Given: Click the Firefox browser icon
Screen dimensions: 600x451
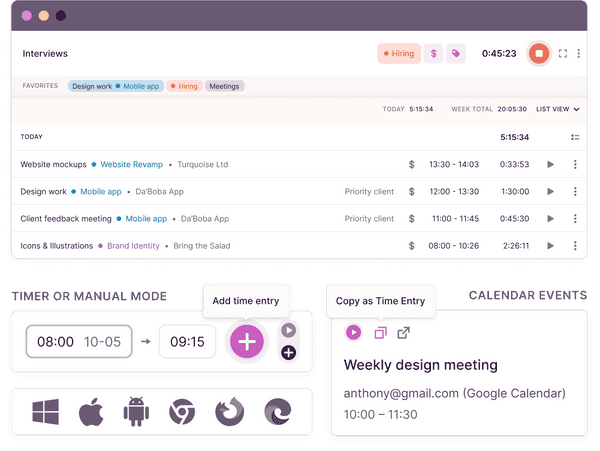Looking at the screenshot, I should pos(230,412).
